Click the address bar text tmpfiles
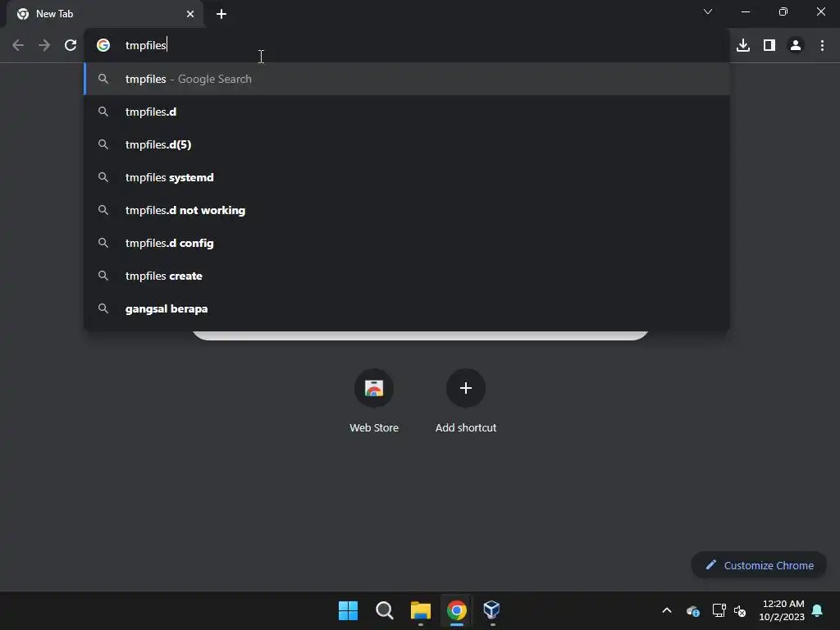Screen dimensions: 840x630 click(x=146, y=46)
